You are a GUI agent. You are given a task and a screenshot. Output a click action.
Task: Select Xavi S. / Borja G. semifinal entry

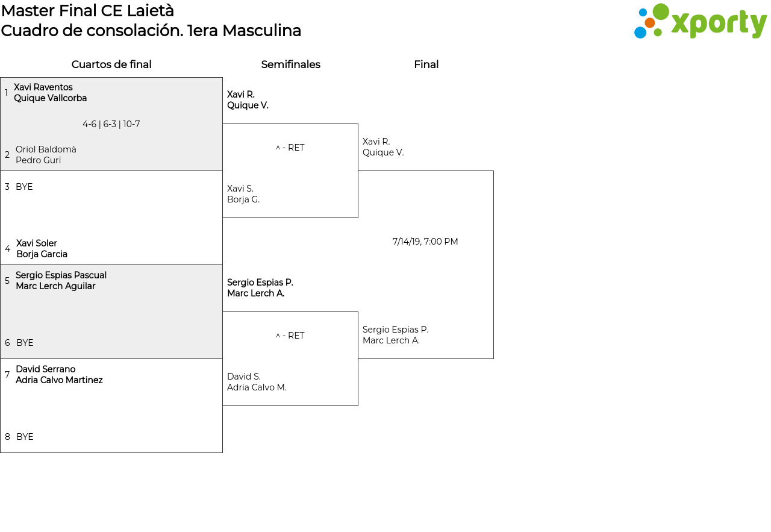coord(243,194)
